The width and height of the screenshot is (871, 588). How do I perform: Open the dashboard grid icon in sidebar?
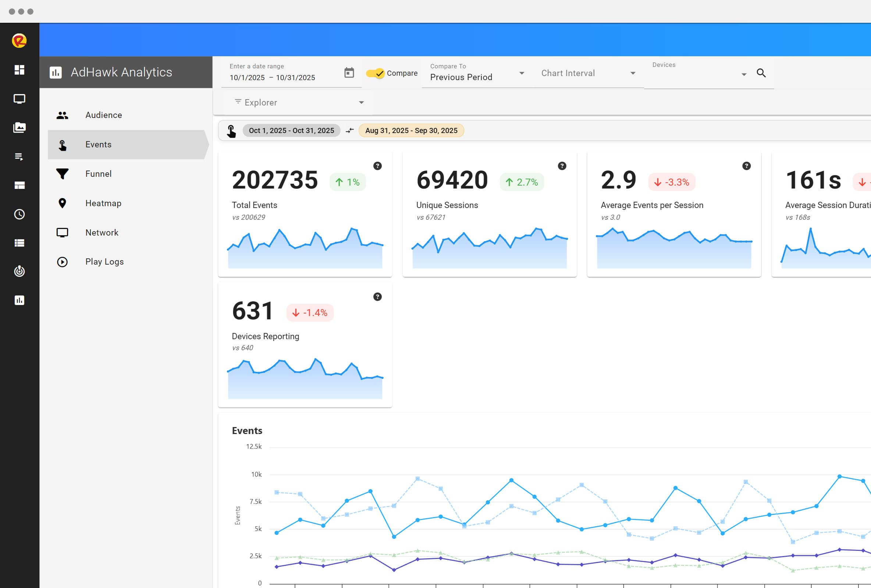[x=19, y=70]
